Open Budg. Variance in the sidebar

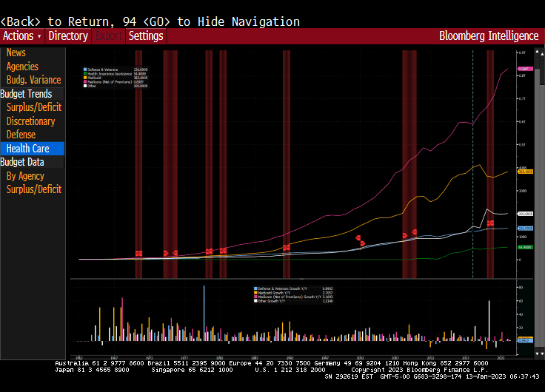click(33, 80)
